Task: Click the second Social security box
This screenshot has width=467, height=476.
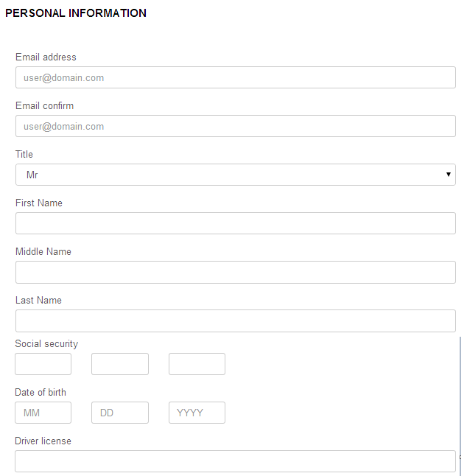Action: pyautogui.click(x=120, y=364)
